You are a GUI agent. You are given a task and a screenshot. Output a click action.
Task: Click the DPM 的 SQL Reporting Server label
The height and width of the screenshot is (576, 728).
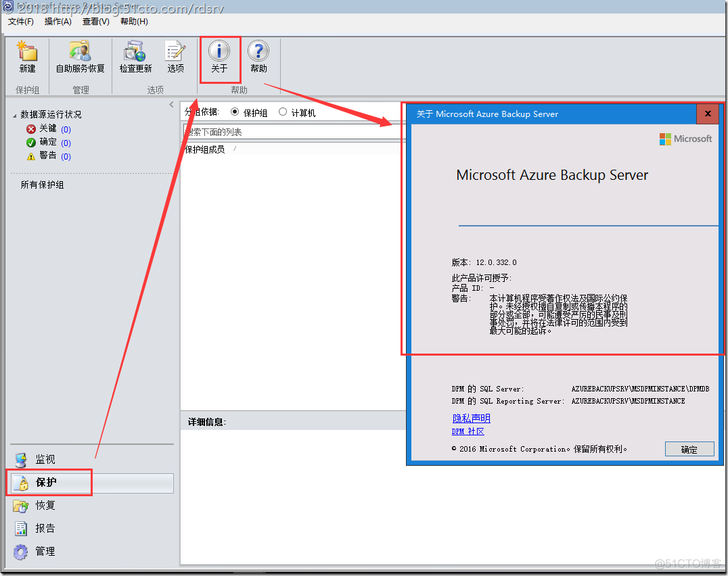(508, 401)
